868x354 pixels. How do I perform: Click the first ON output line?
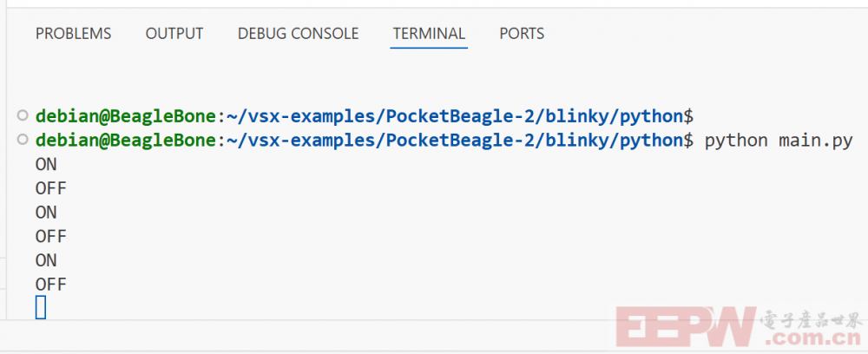[x=46, y=165]
